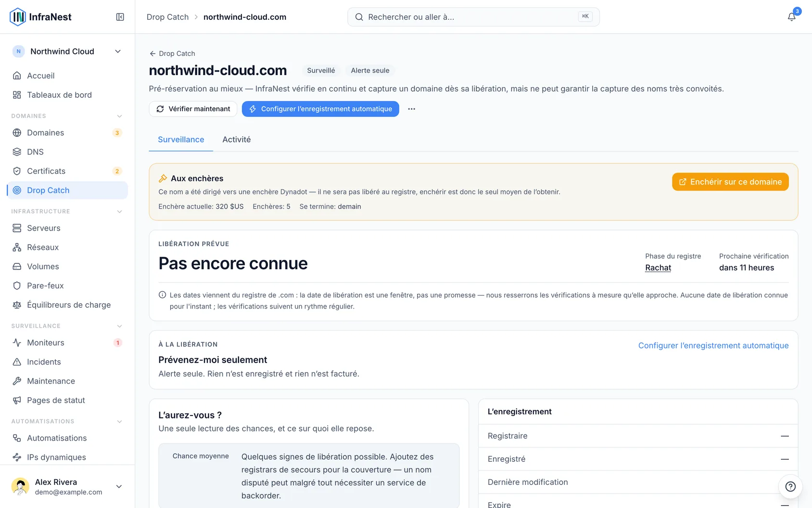The image size is (812, 508).
Task: Go back via Drop Catch arrow link
Action: pyautogui.click(x=172, y=53)
